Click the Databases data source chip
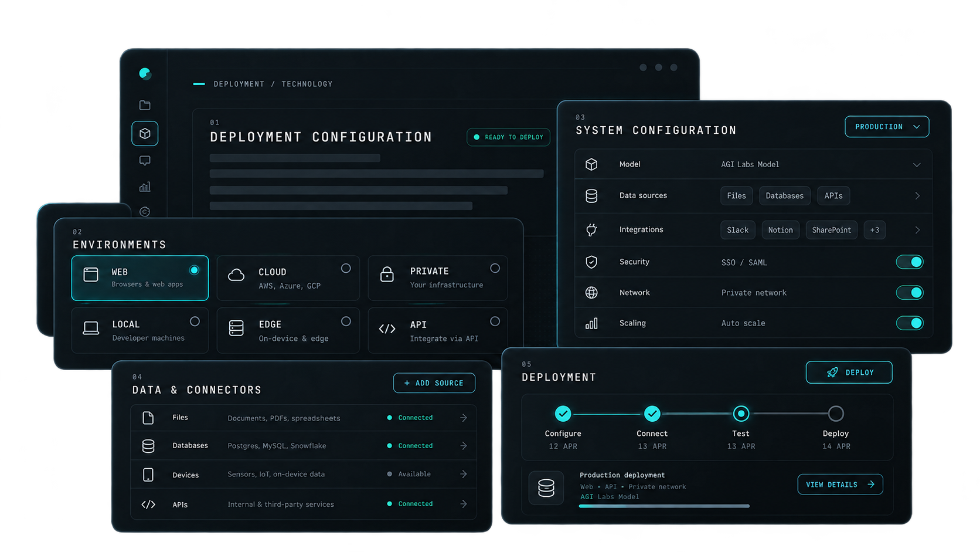 click(785, 196)
